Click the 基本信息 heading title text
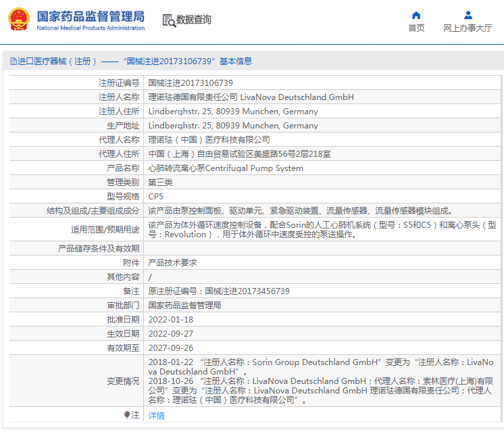Image resolution: width=504 pixels, height=434 pixels. pyautogui.click(x=236, y=61)
